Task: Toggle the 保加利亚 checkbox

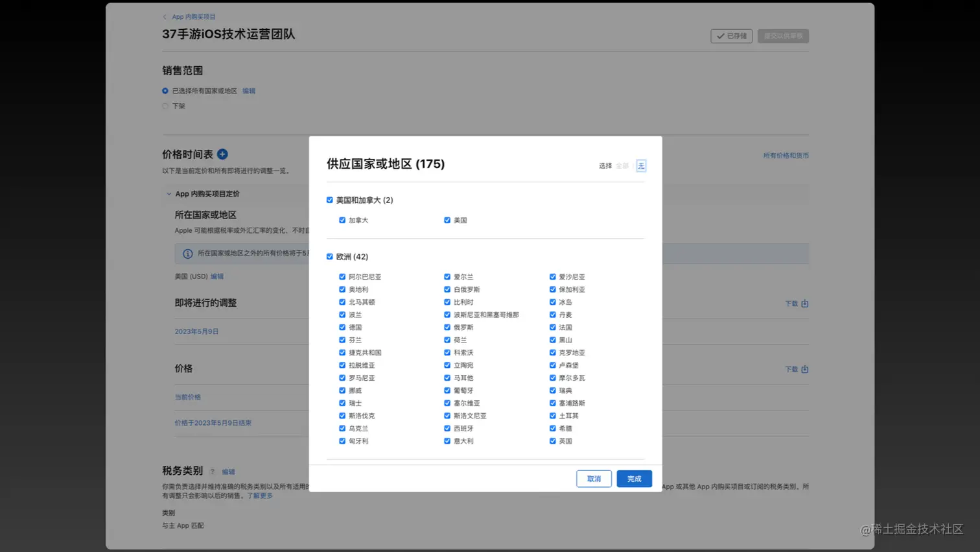Action: pyautogui.click(x=553, y=289)
